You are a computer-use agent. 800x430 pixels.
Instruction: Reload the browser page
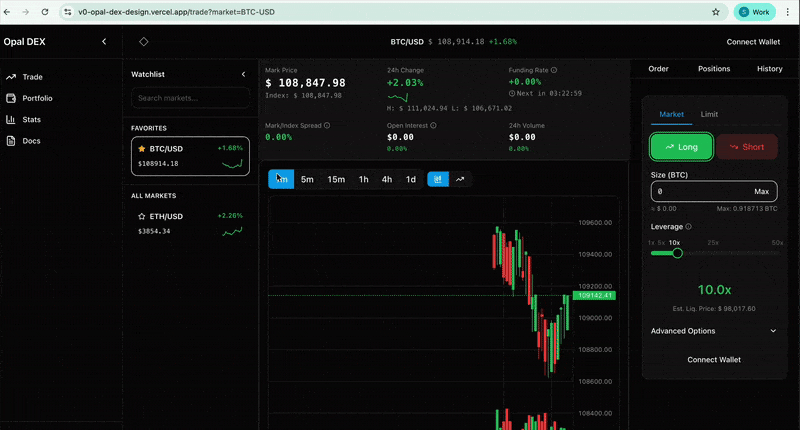tap(45, 12)
